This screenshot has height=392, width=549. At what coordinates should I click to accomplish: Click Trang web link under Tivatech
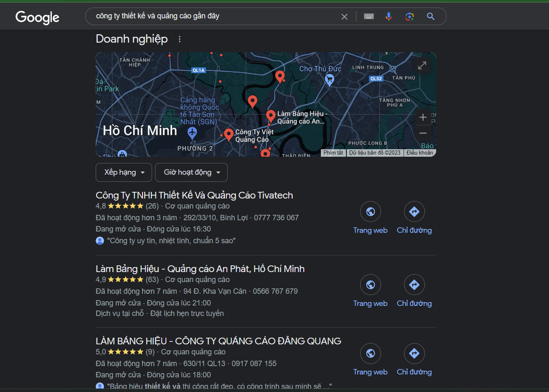click(371, 230)
